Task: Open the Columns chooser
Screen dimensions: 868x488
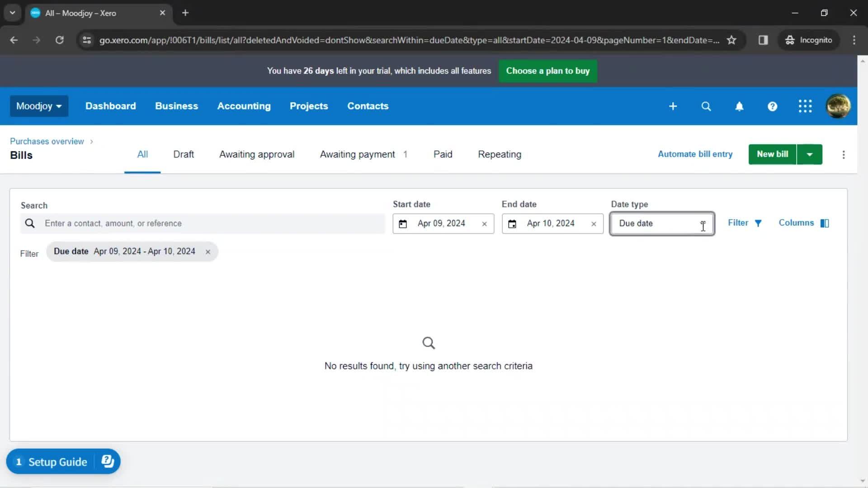Action: pyautogui.click(x=804, y=223)
